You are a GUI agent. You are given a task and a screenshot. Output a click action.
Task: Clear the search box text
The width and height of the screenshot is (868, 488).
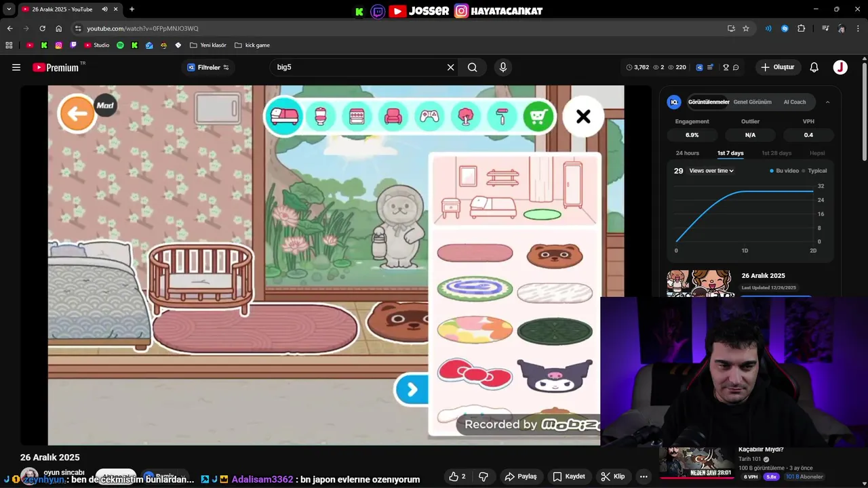click(450, 67)
